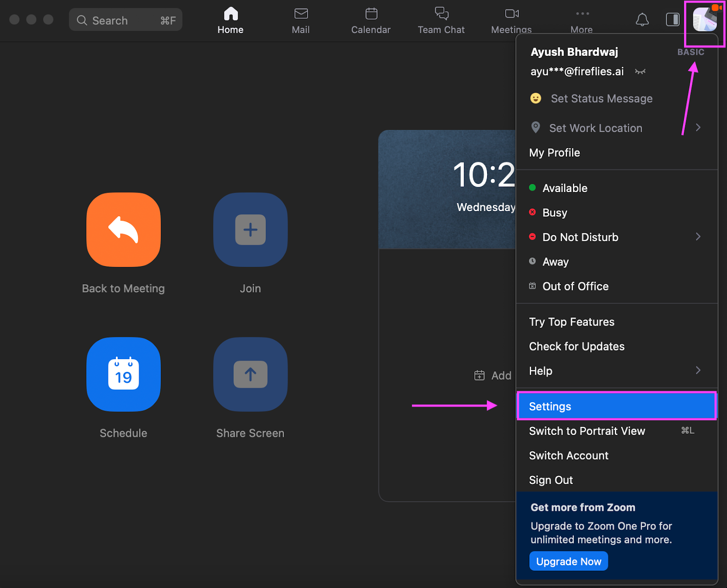Click the Join meeting icon

click(250, 229)
